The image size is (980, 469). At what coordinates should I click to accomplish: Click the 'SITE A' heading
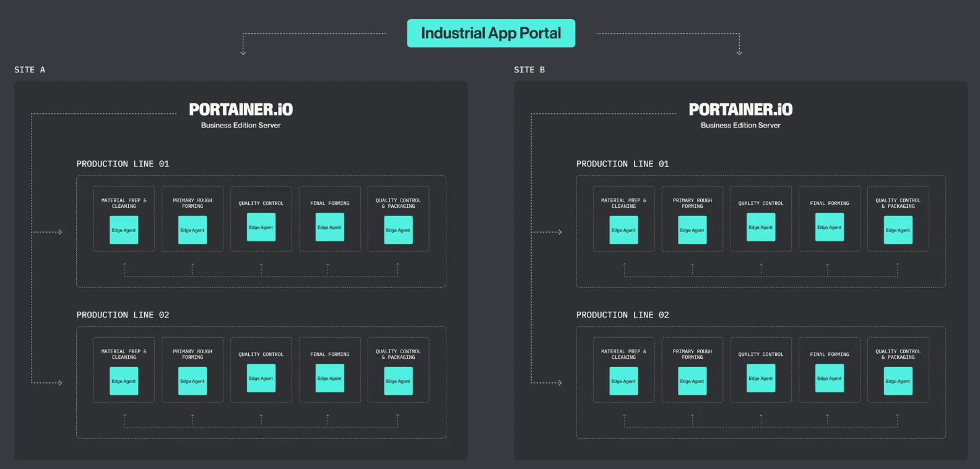point(30,70)
